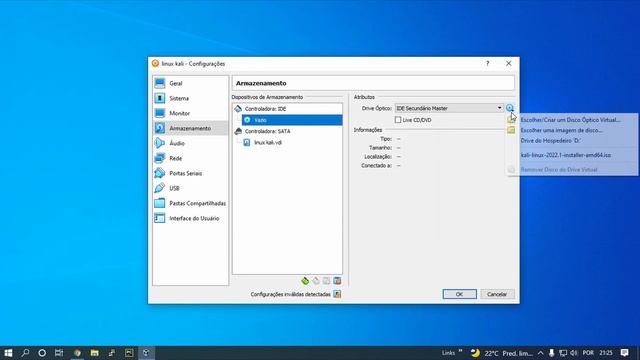Close the Configurações dialog window
This screenshot has width=640, height=360.
[509, 64]
